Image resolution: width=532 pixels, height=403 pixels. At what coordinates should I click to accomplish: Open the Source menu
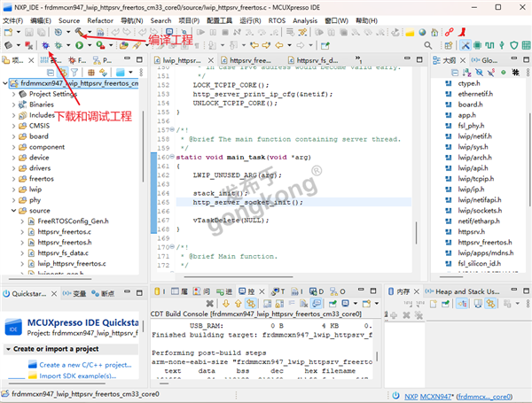[69, 20]
